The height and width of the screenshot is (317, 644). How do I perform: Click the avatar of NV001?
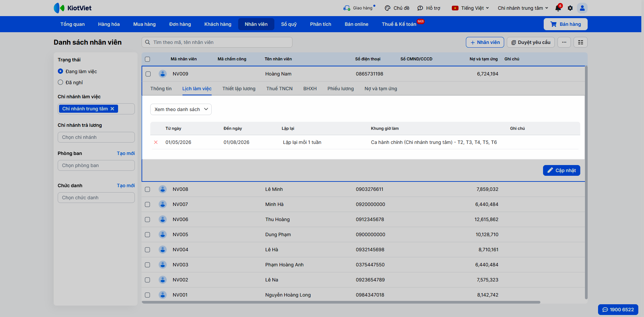(x=163, y=295)
